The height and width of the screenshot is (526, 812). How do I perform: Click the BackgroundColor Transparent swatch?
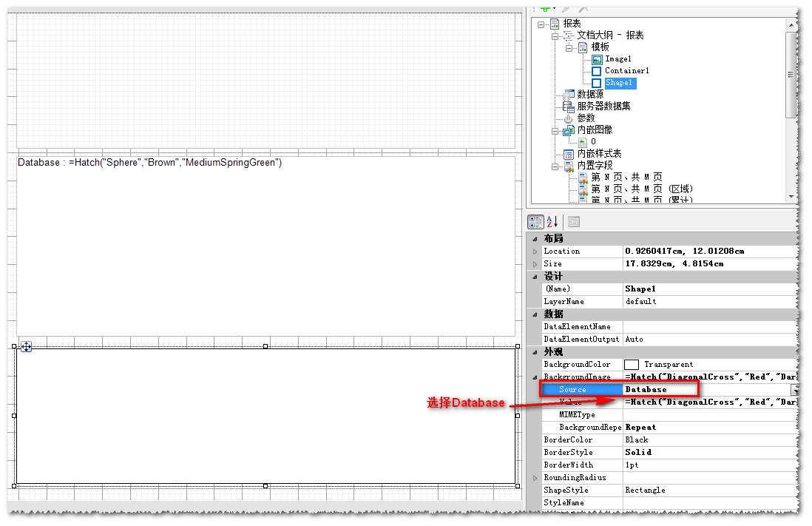click(632, 365)
